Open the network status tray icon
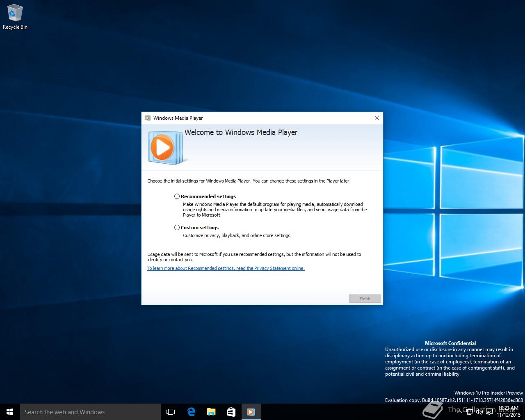Viewport: 525px width, 420px height. coord(470,412)
